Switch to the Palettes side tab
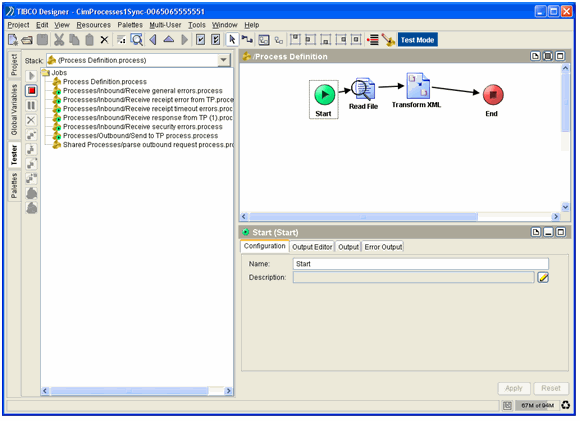580x421 pixels. click(14, 186)
